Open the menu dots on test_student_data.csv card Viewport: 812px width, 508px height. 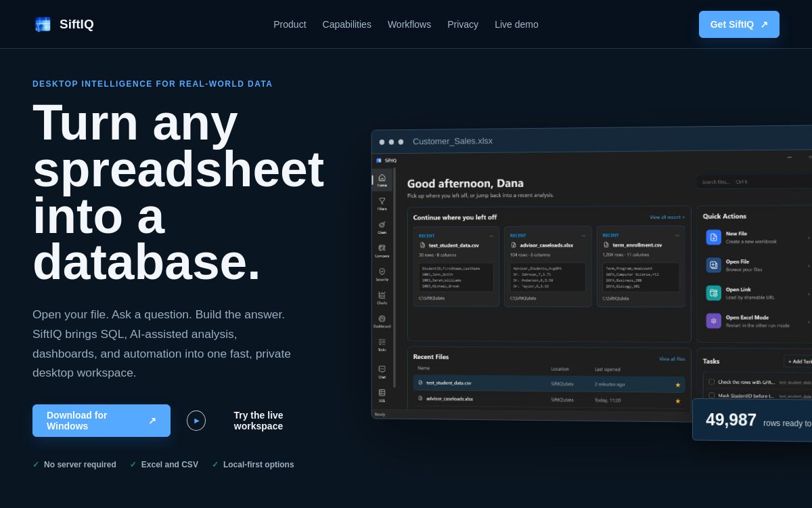(492, 236)
